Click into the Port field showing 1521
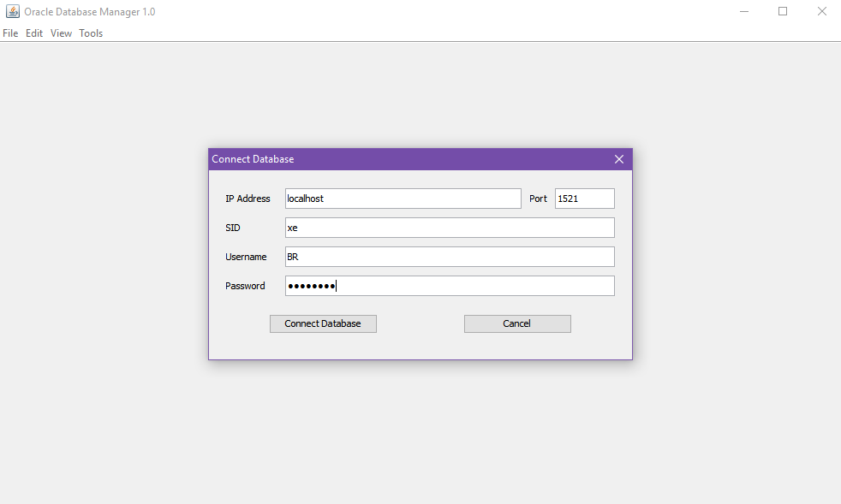 585,199
